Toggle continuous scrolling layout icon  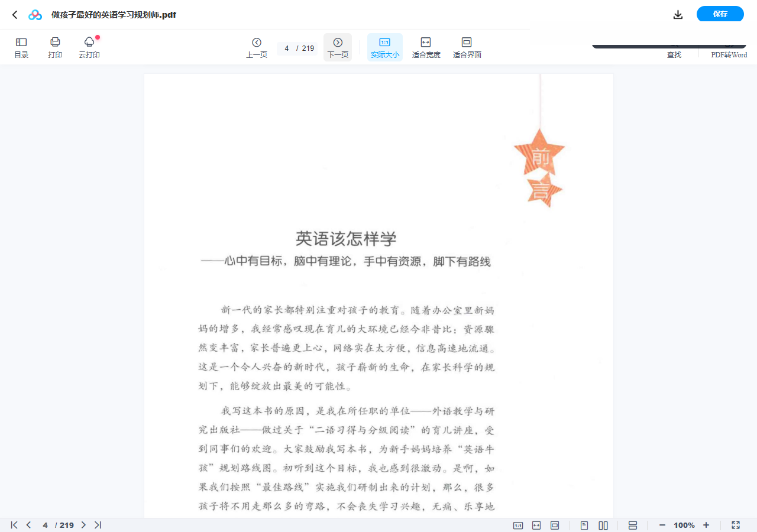[x=633, y=525]
